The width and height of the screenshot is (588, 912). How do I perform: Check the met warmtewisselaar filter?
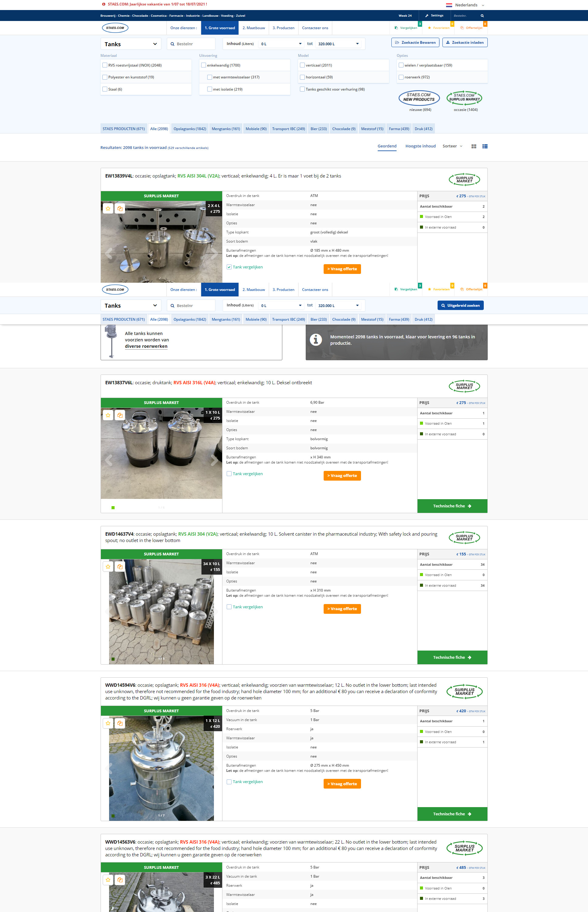pos(210,77)
